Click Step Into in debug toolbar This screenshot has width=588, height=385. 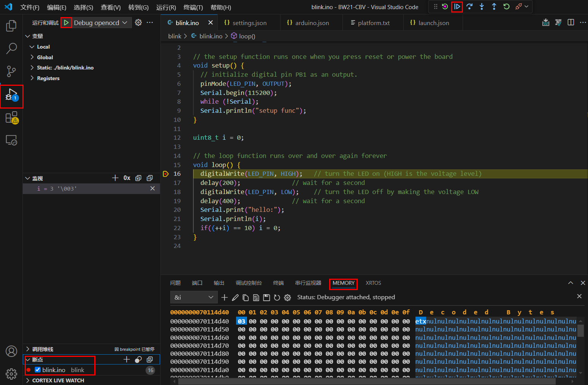click(x=482, y=6)
